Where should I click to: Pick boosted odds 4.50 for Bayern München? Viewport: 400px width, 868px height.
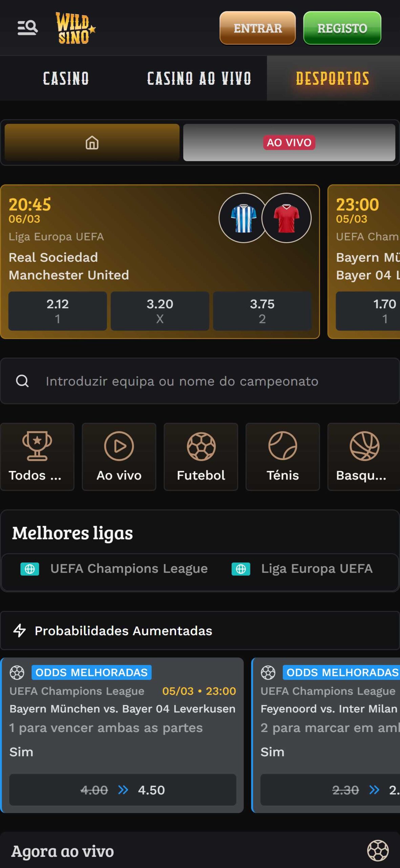click(123, 790)
